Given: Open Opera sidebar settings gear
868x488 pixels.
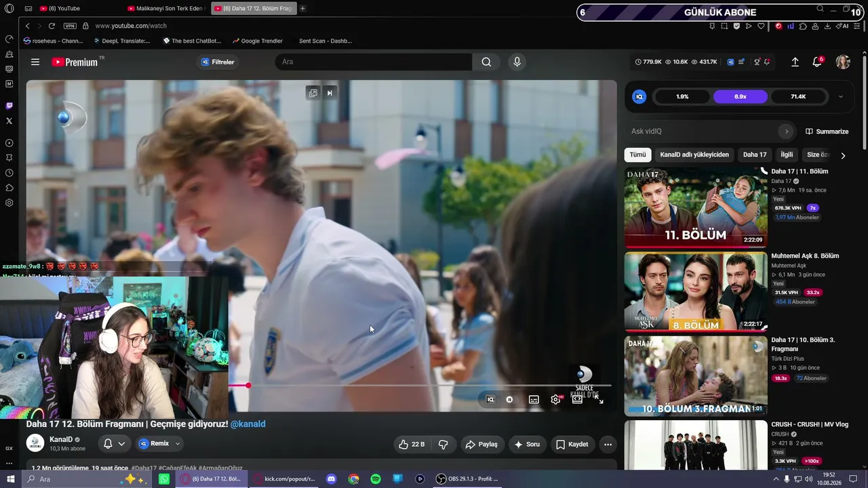Looking at the screenshot, I should pos(9,203).
